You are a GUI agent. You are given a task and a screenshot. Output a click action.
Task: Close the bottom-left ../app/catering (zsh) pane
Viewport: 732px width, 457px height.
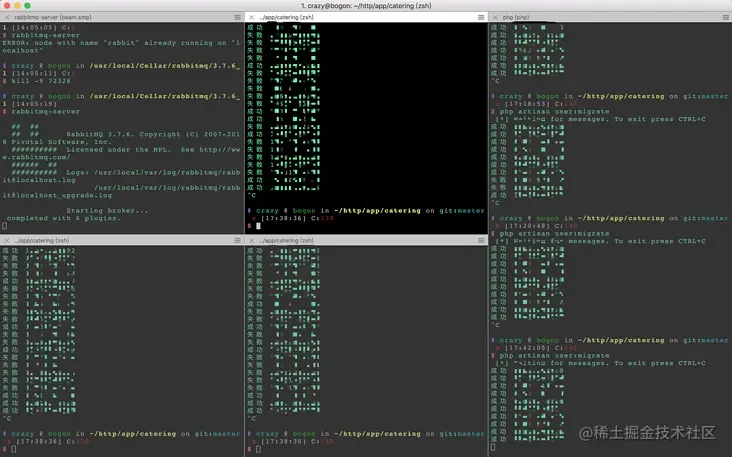pos(7,240)
